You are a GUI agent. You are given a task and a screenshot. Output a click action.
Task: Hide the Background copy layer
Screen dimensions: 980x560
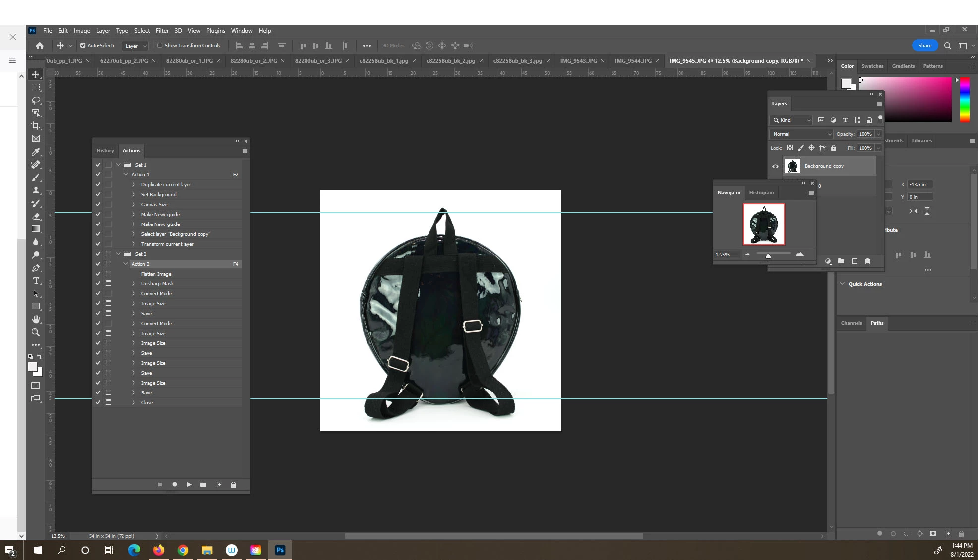pyautogui.click(x=775, y=166)
